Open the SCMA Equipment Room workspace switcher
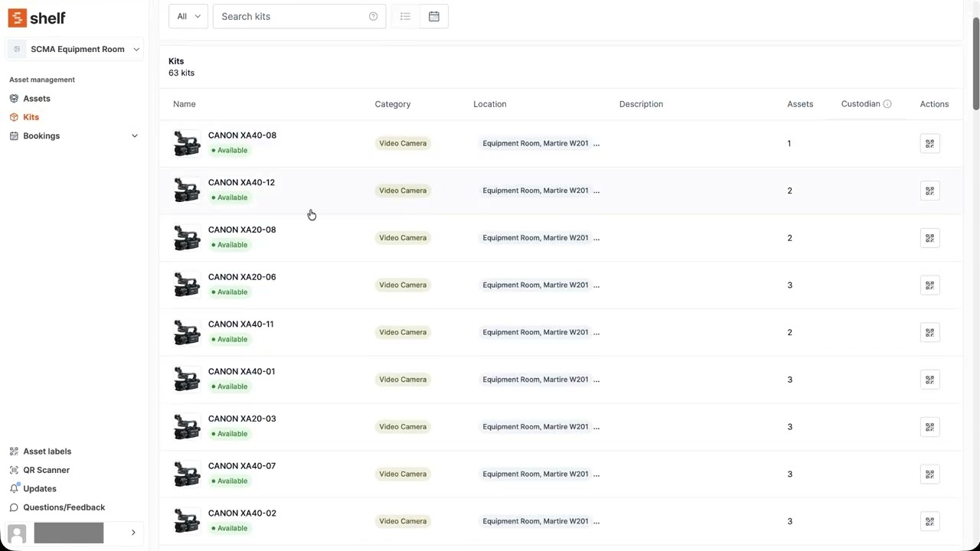 tap(74, 49)
